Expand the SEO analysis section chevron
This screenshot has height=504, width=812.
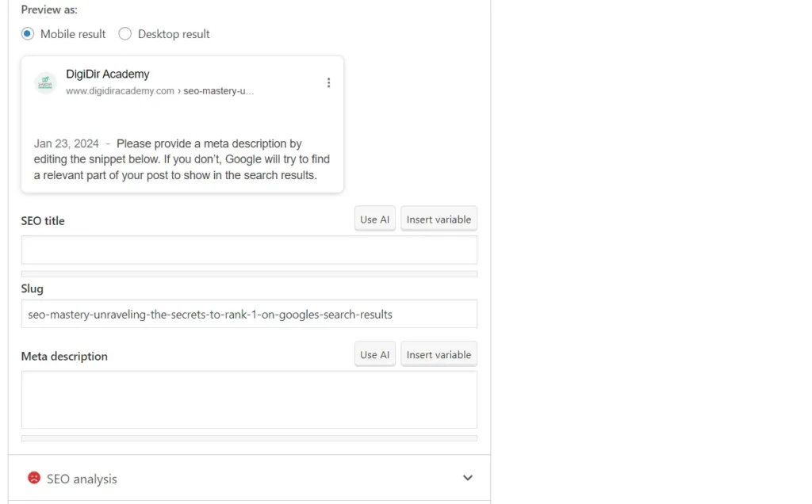coord(468,478)
